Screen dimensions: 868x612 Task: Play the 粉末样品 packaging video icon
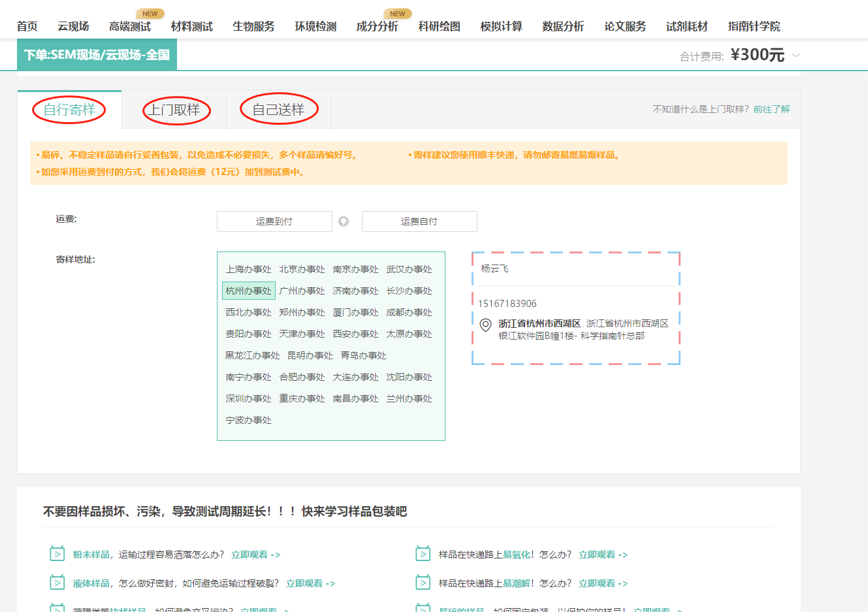coord(58,553)
